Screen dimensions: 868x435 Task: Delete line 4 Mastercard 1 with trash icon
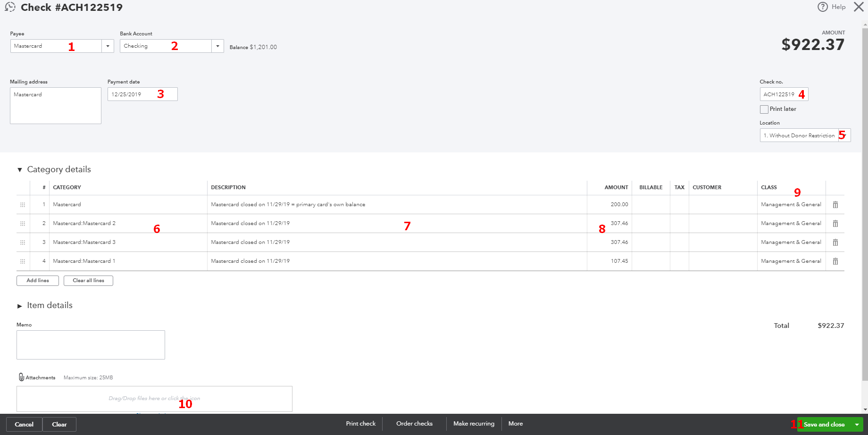[835, 261]
